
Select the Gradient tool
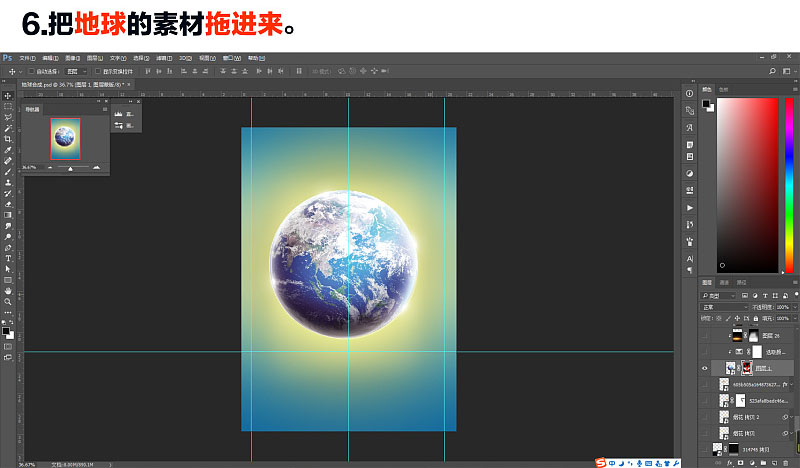(x=8, y=215)
